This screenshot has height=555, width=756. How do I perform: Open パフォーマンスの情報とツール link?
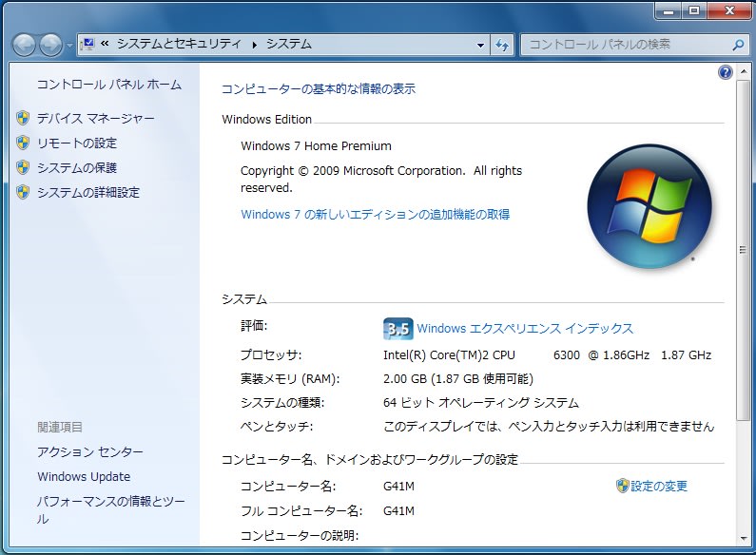pyautogui.click(x=111, y=509)
